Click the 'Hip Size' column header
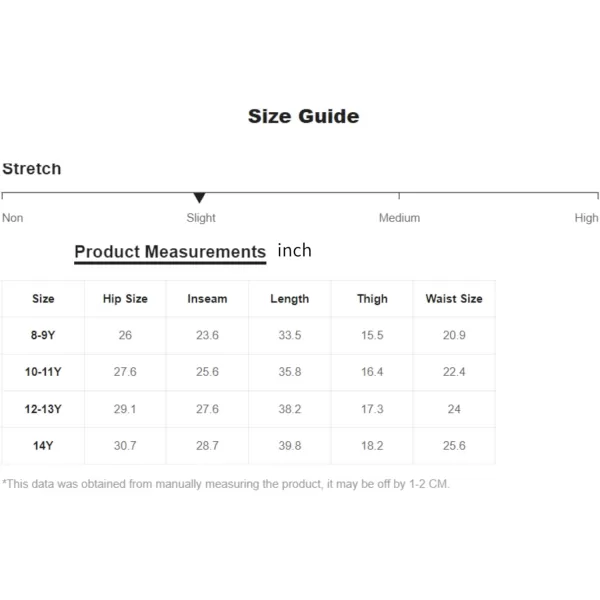 [x=125, y=299]
